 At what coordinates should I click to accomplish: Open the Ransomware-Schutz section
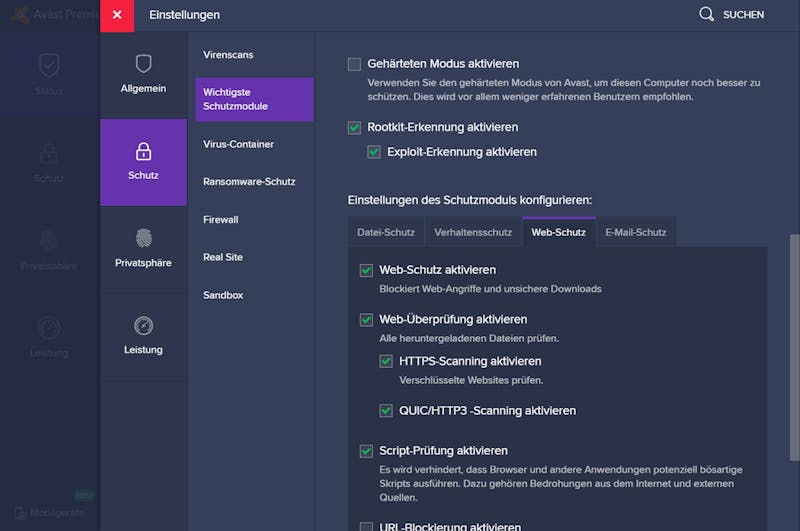[249, 182]
